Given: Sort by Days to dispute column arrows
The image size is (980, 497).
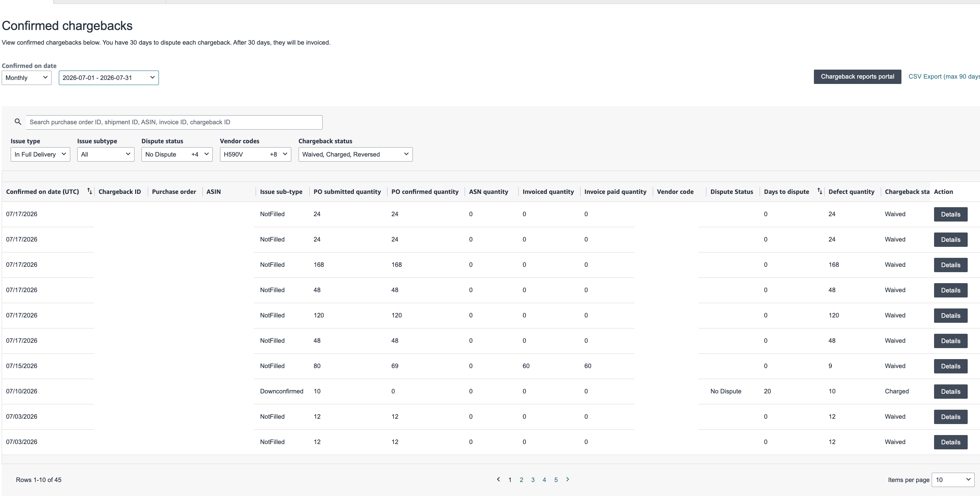Looking at the screenshot, I should pos(820,191).
